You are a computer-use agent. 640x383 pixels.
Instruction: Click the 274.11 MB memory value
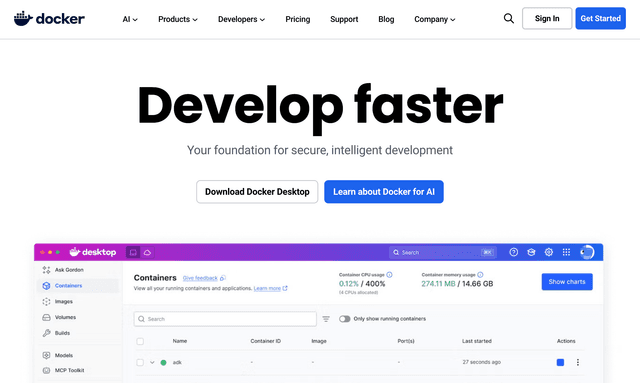point(438,284)
